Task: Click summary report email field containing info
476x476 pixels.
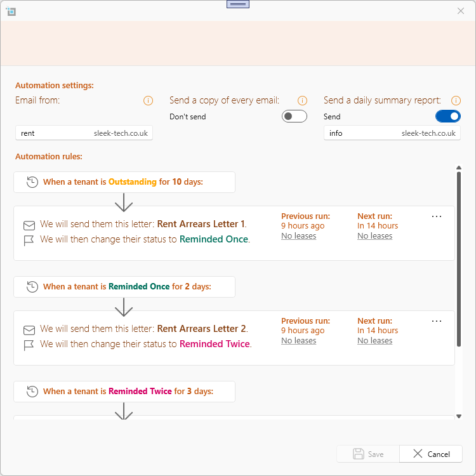Action: [392, 133]
